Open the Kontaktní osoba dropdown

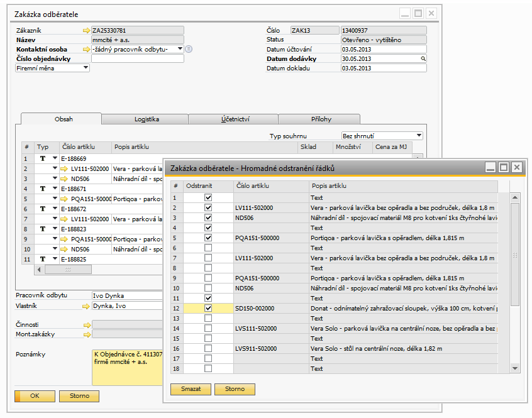coord(180,49)
